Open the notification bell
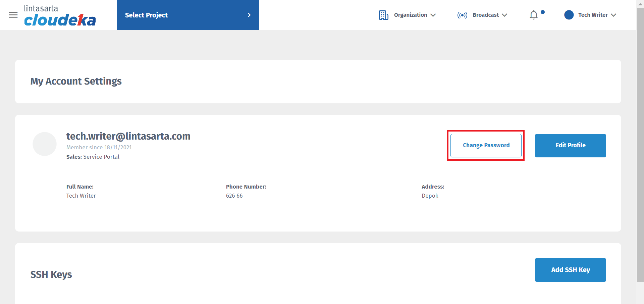 pos(534,15)
